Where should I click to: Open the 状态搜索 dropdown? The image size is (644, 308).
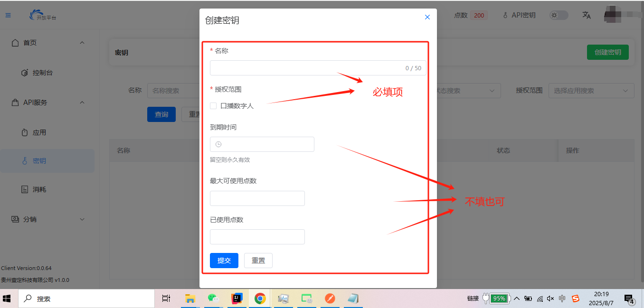point(466,90)
